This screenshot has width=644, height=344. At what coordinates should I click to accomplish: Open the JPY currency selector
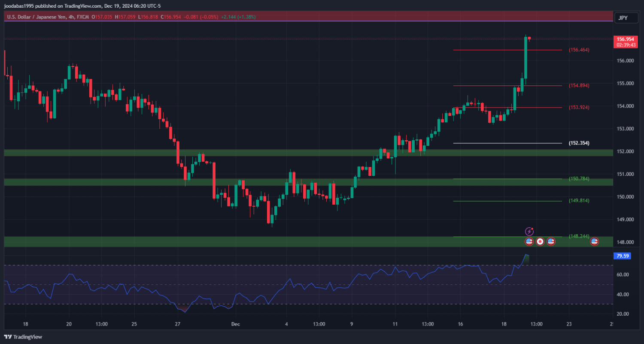[x=623, y=18]
